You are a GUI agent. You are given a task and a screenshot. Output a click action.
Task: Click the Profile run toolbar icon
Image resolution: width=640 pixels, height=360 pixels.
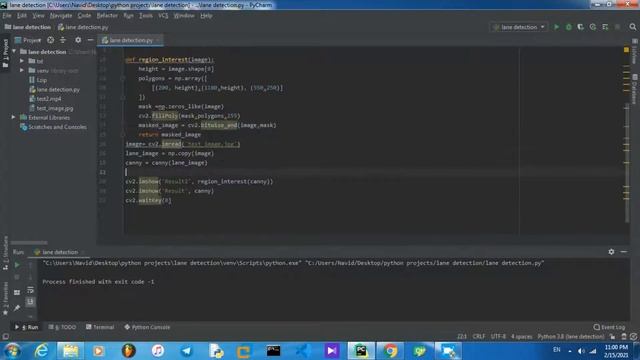click(x=593, y=27)
